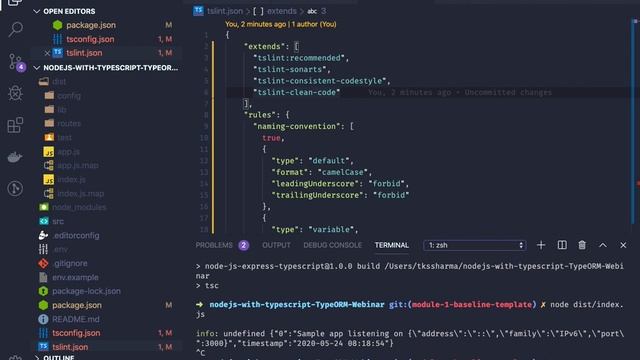Open the Explorer view icon
This screenshot has width=640, height=360.
coord(16,3)
